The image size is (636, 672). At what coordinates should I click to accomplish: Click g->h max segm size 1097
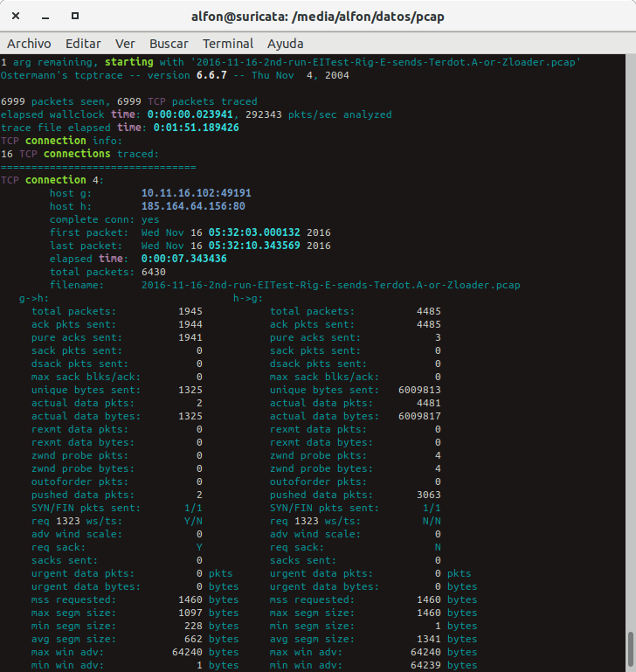(x=190, y=613)
